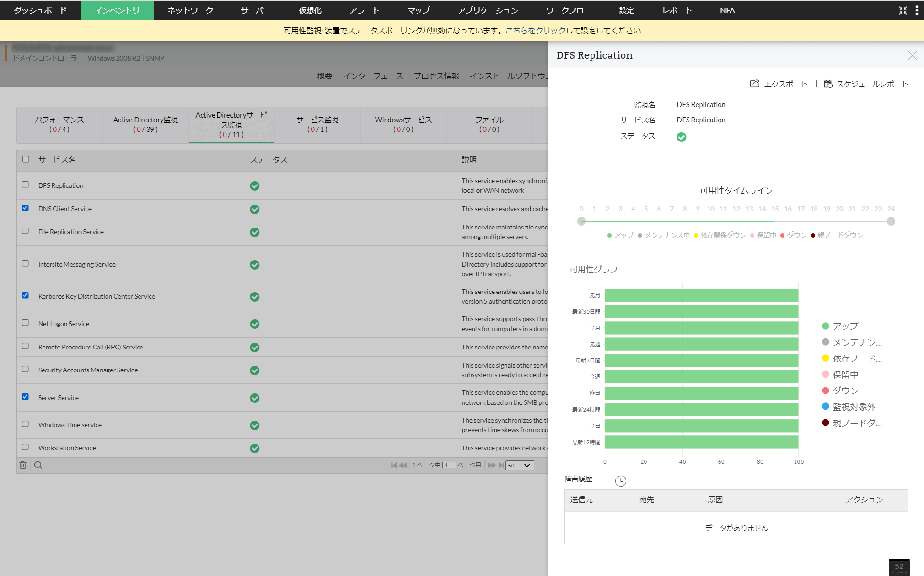
Task: Open the page size dropdown showing 50
Action: [519, 465]
